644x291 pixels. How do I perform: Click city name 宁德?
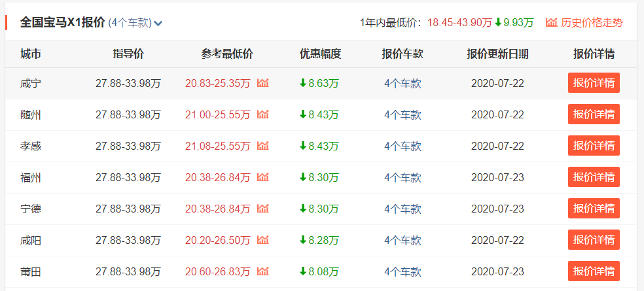point(30,209)
